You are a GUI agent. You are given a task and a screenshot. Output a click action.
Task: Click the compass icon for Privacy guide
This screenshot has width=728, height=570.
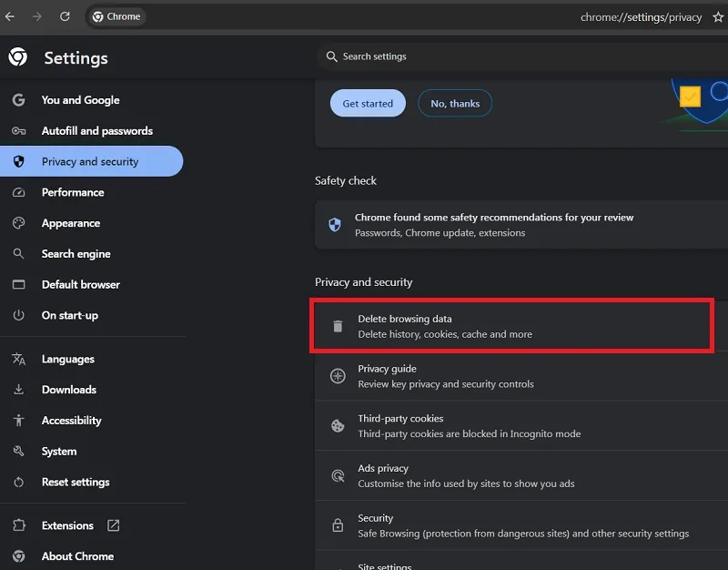(338, 376)
